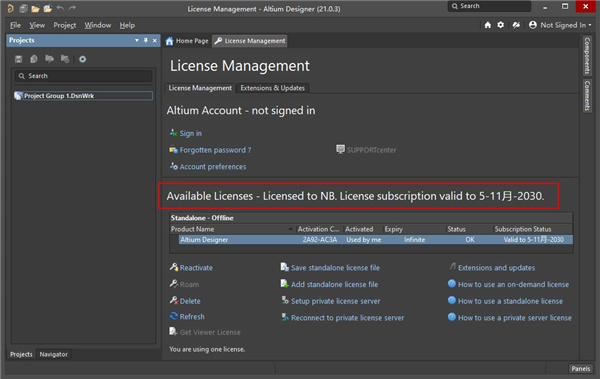Click the Altium logo icon in title bar
The width and height of the screenshot is (600, 379).
pos(11,8)
